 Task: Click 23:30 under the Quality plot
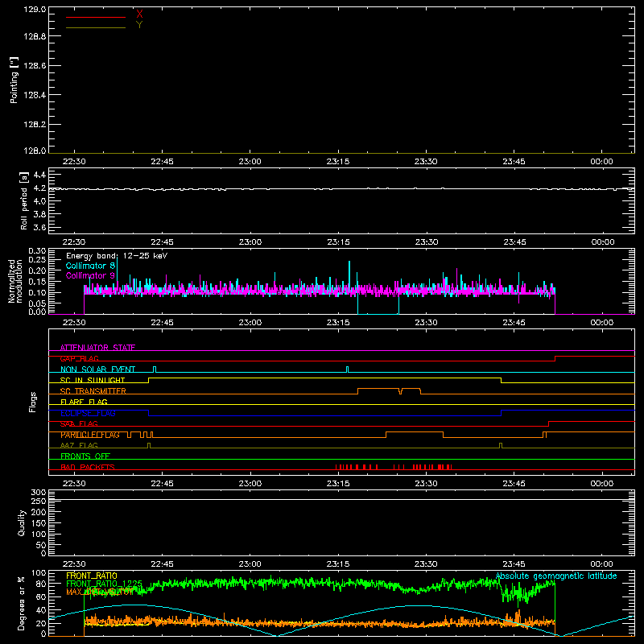(x=426, y=564)
